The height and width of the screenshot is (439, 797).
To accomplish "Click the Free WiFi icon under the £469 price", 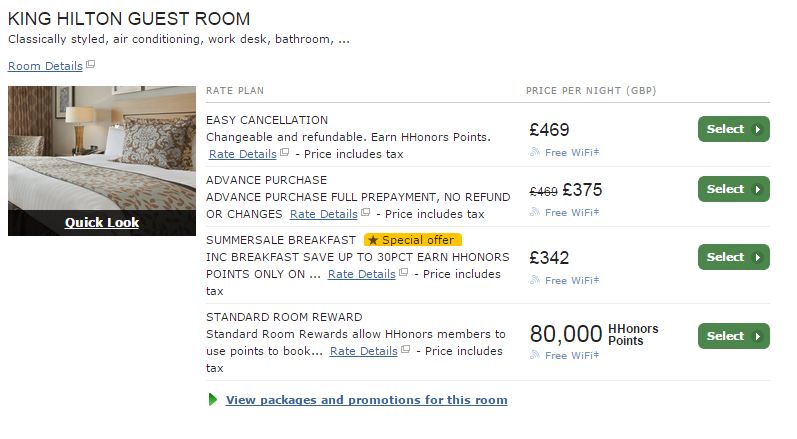I will (x=535, y=152).
